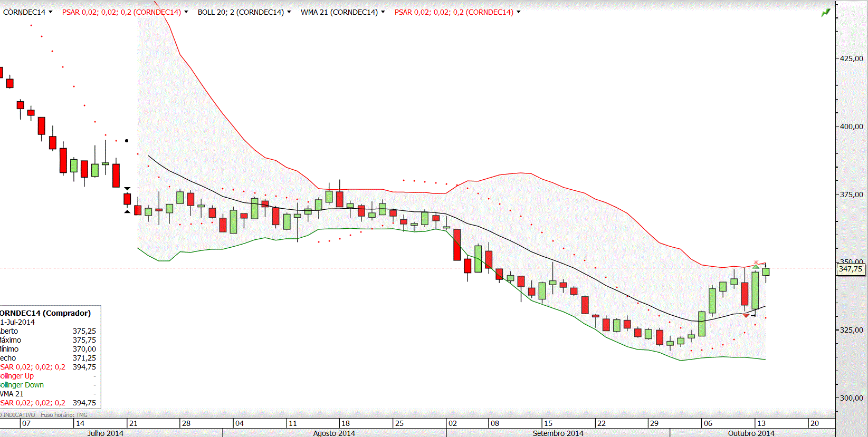Click the Agosto 2014 month label
This screenshot has width=868, height=437.
click(334, 433)
